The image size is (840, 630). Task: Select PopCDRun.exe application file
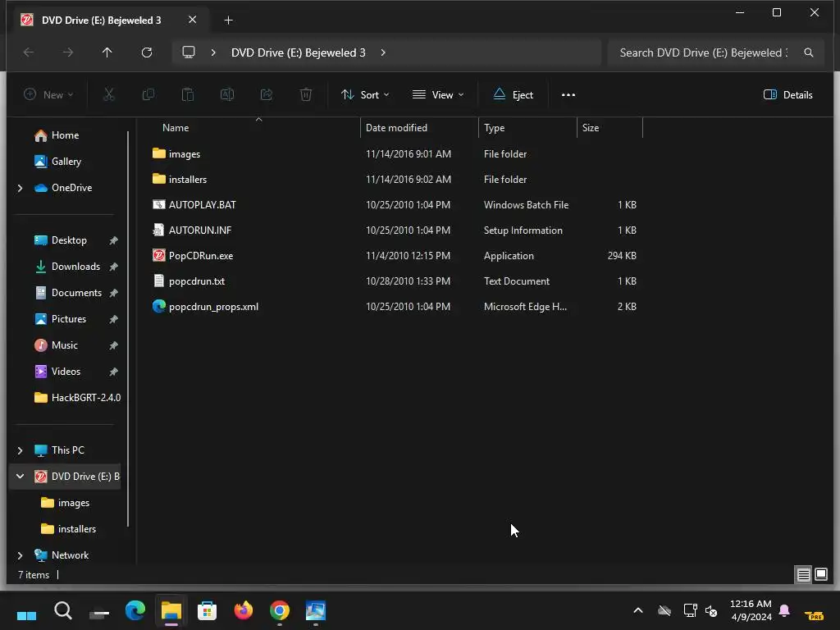point(394,256)
